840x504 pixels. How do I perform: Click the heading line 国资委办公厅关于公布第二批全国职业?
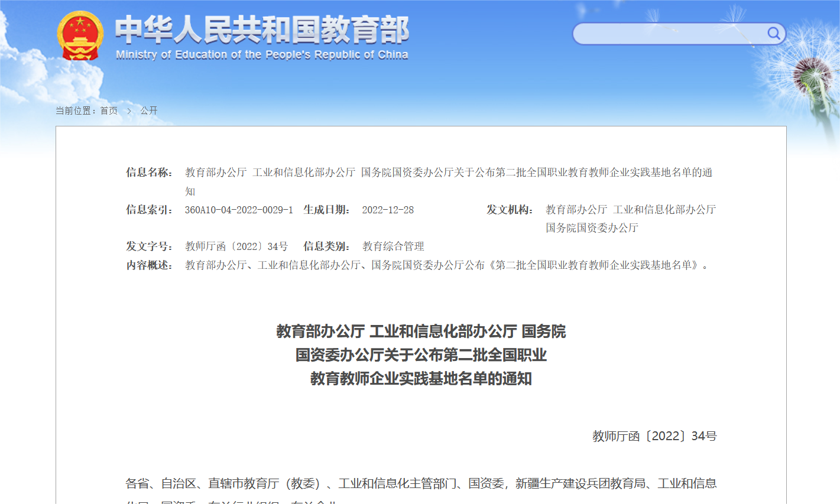pos(421,355)
